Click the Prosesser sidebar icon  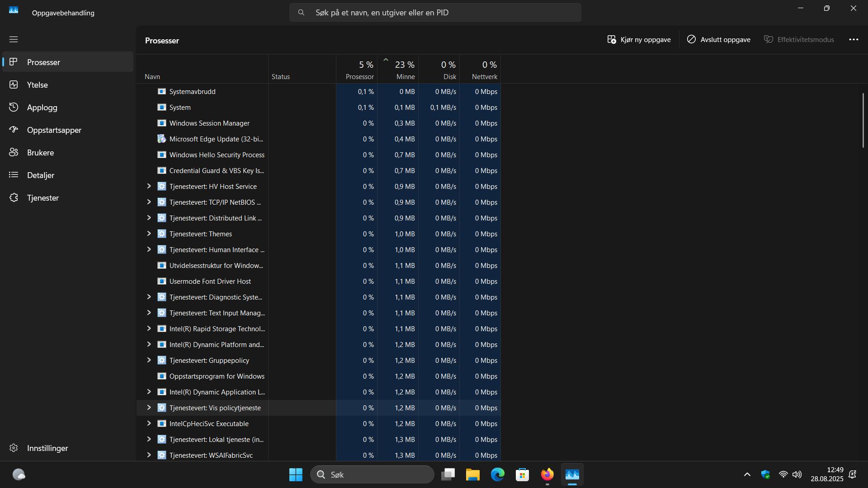click(x=14, y=62)
